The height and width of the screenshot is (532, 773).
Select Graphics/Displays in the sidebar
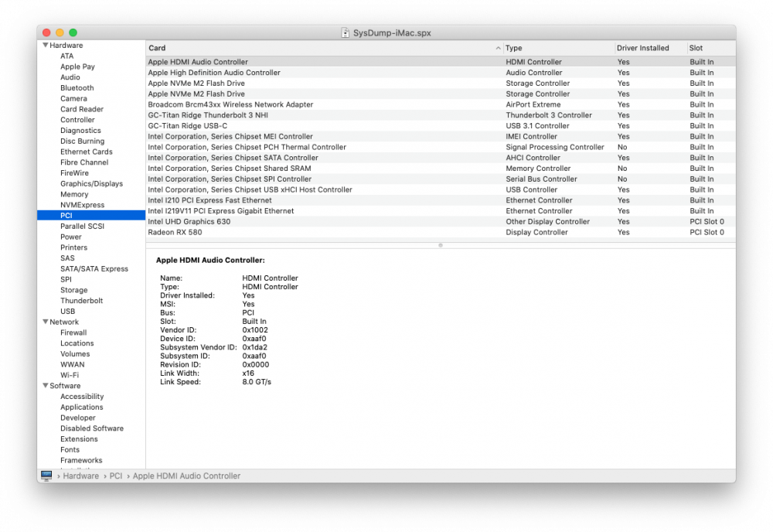click(x=92, y=183)
